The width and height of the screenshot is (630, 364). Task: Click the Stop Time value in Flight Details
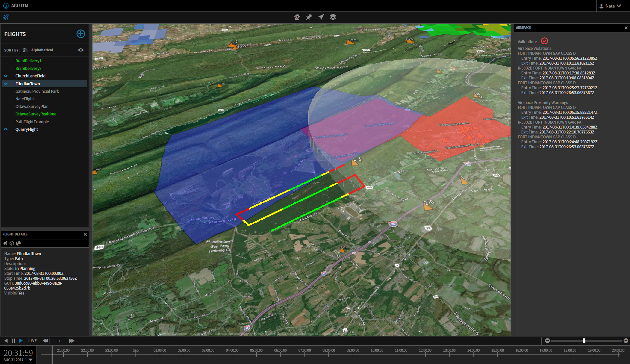50,278
